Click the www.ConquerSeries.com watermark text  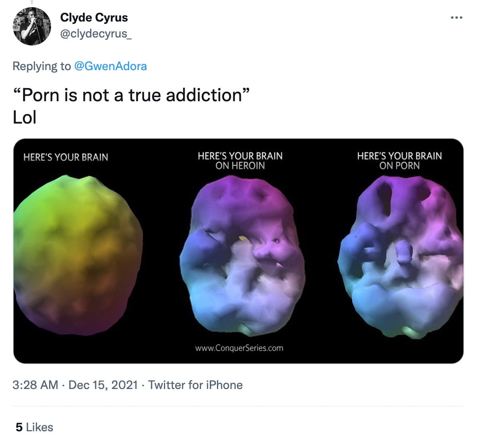239,348
